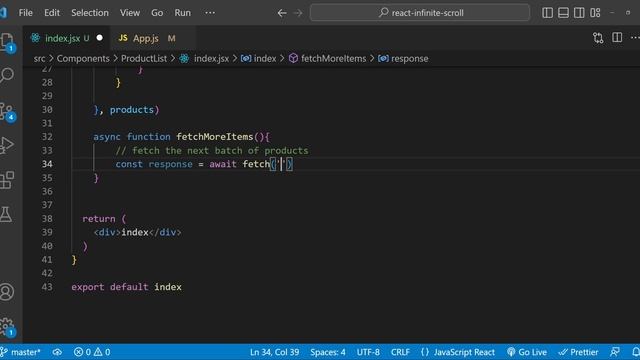Image resolution: width=640 pixels, height=360 pixels.
Task: Select the Components breadcrumb
Action: (83, 58)
